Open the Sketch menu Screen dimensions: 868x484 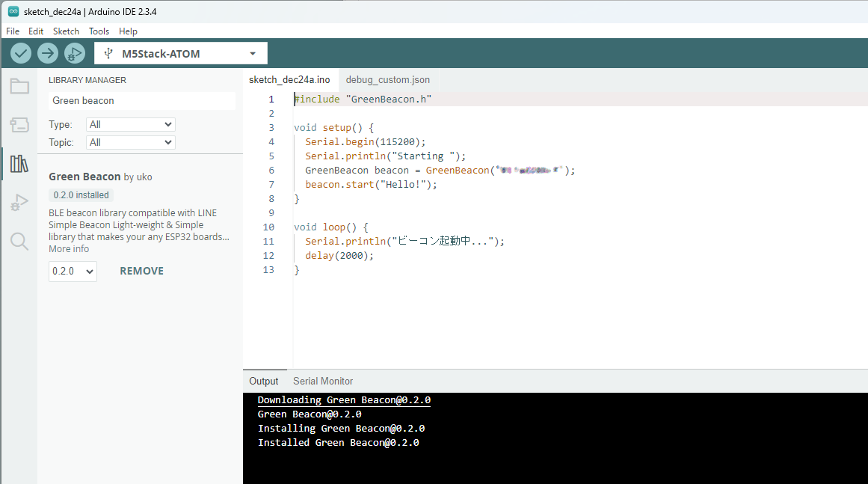66,31
